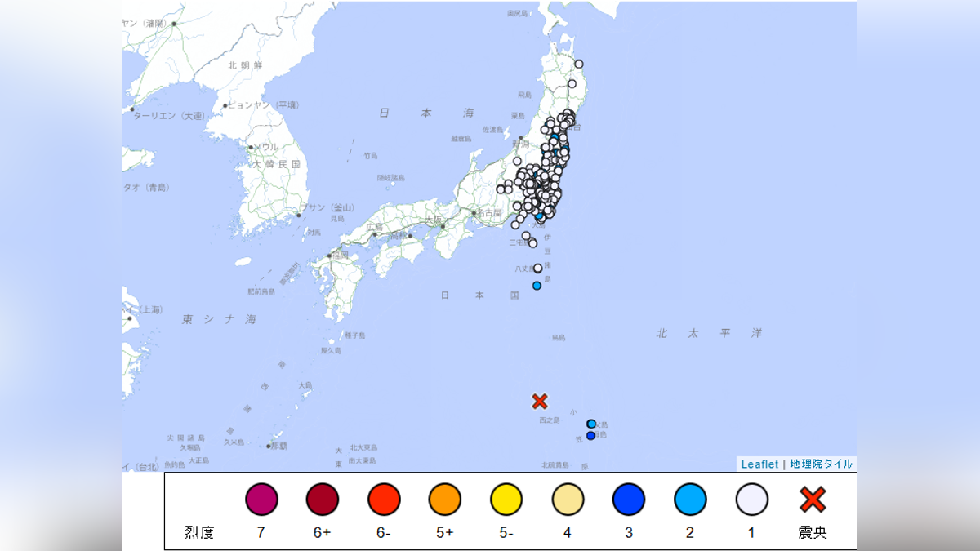This screenshot has width=980, height=551.
Task: Click the dark red intensity 6+ legend swatch
Action: click(323, 500)
